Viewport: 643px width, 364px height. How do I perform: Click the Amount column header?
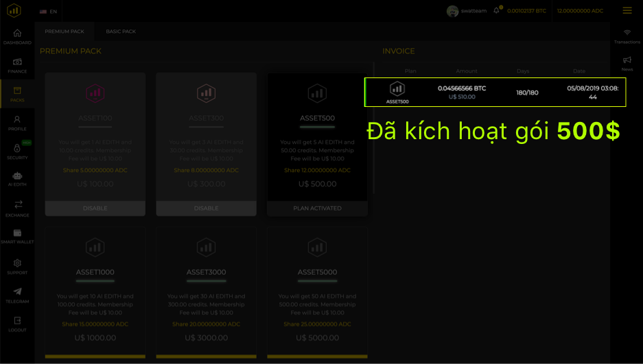467,71
